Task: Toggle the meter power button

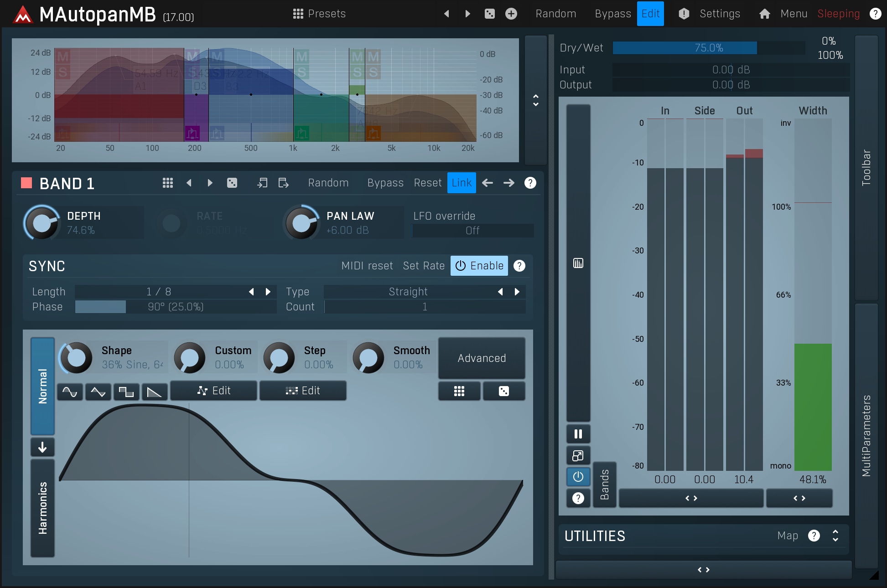Action: [578, 477]
